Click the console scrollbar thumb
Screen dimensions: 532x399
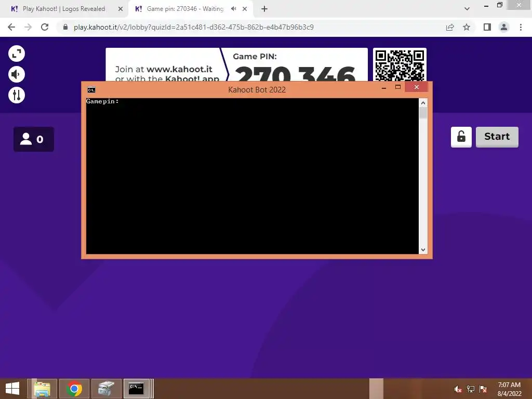coord(423,113)
